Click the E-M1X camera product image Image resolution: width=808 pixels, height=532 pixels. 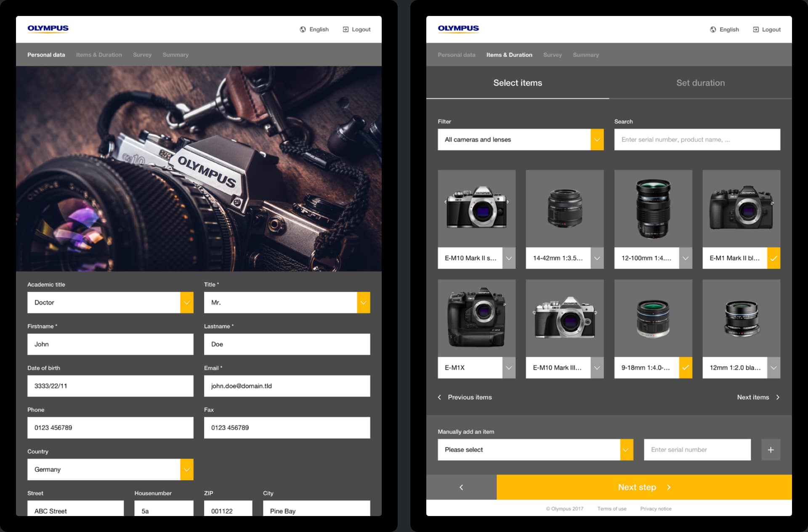pos(476,318)
